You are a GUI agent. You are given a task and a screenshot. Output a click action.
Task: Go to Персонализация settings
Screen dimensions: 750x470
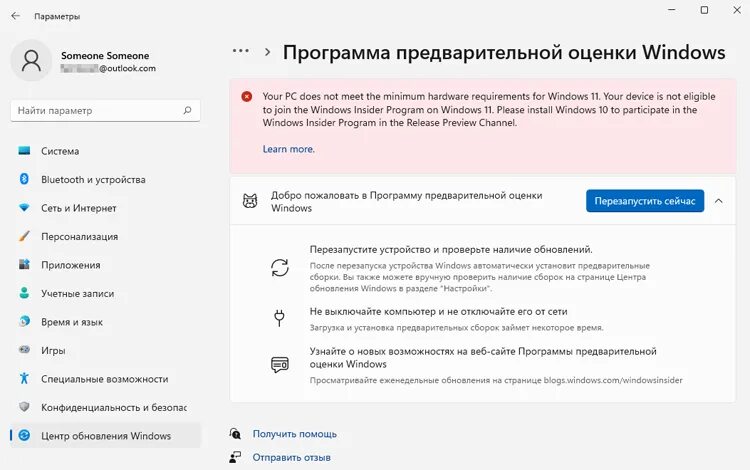pyautogui.click(x=106, y=236)
